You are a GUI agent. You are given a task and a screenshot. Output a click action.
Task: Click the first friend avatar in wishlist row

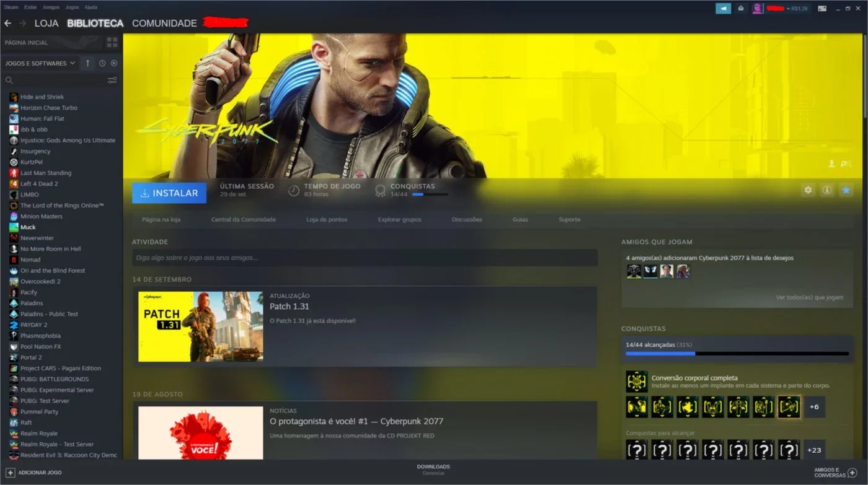point(634,271)
